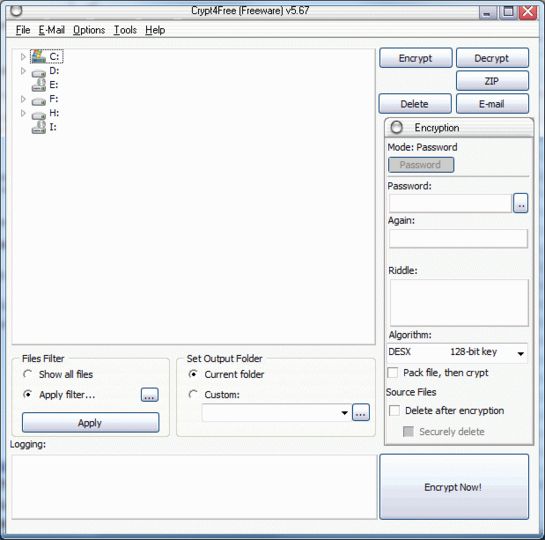Select the C: Windows drive icon

(38, 56)
